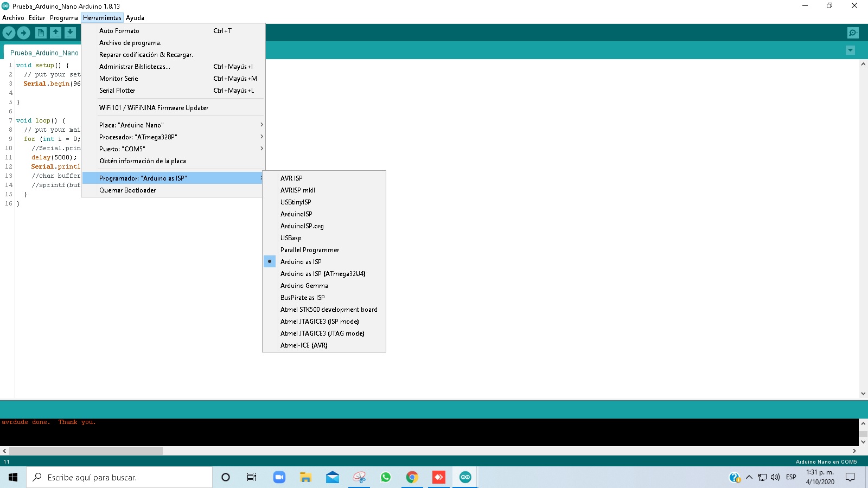Image resolution: width=868 pixels, height=488 pixels.
Task: Open Monitor Serie from Herramientas menu
Action: point(173,79)
